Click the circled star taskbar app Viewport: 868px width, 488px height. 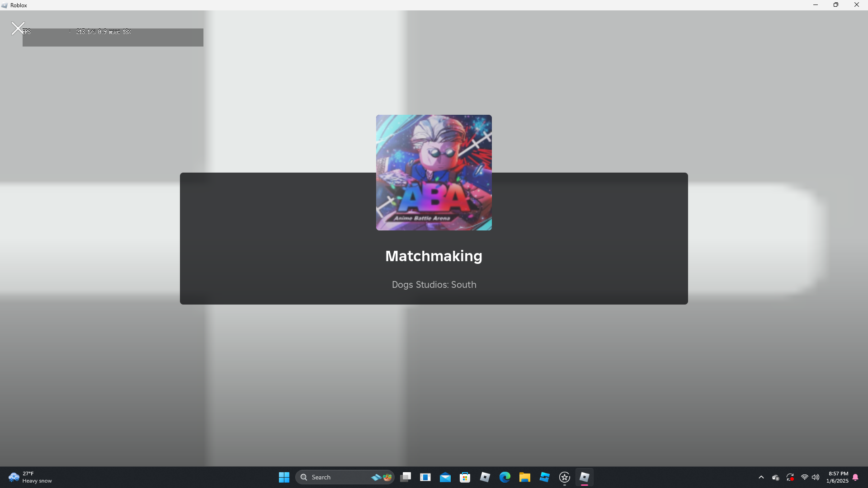pyautogui.click(x=564, y=477)
